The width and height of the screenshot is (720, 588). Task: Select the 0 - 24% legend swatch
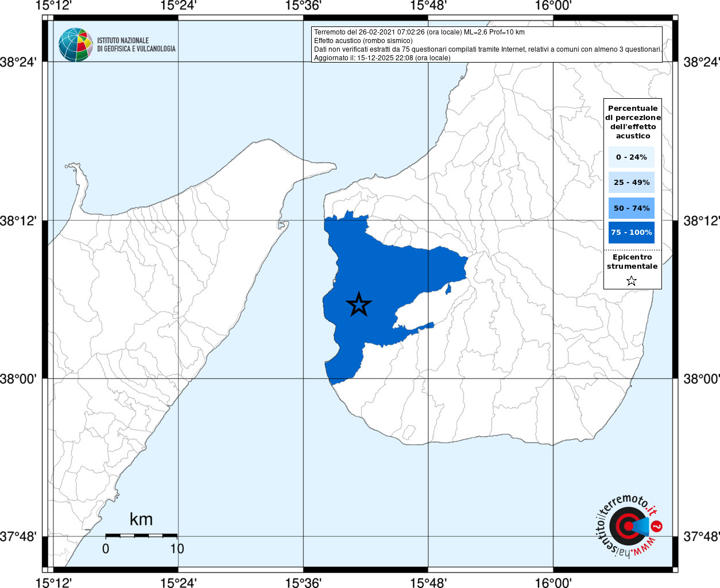tap(632, 157)
